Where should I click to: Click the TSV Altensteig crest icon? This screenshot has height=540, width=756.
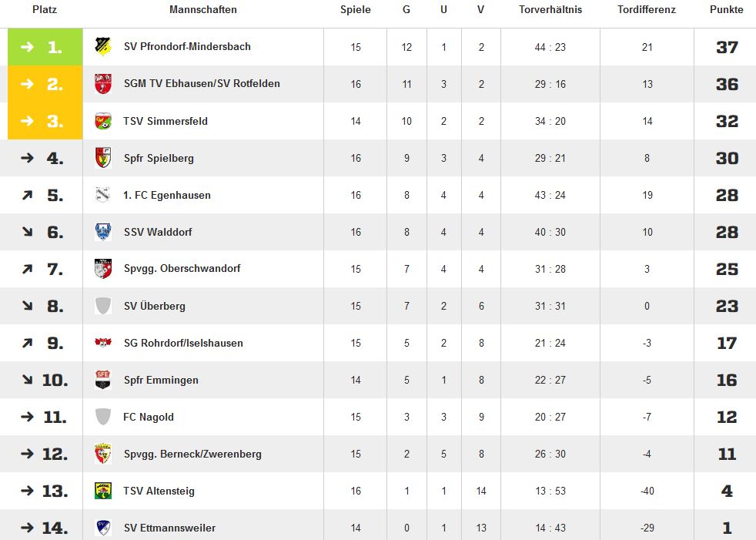point(102,491)
